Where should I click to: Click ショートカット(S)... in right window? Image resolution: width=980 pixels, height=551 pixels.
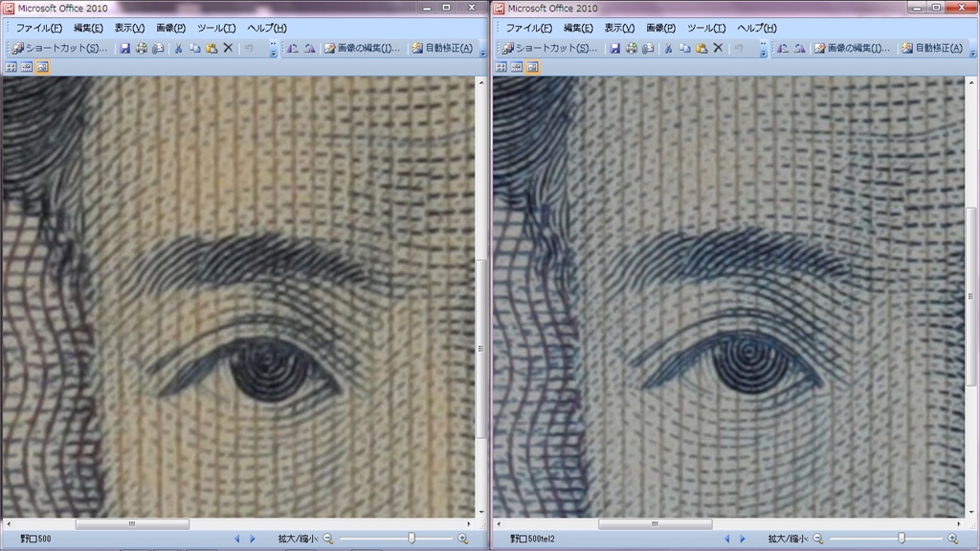[550, 48]
